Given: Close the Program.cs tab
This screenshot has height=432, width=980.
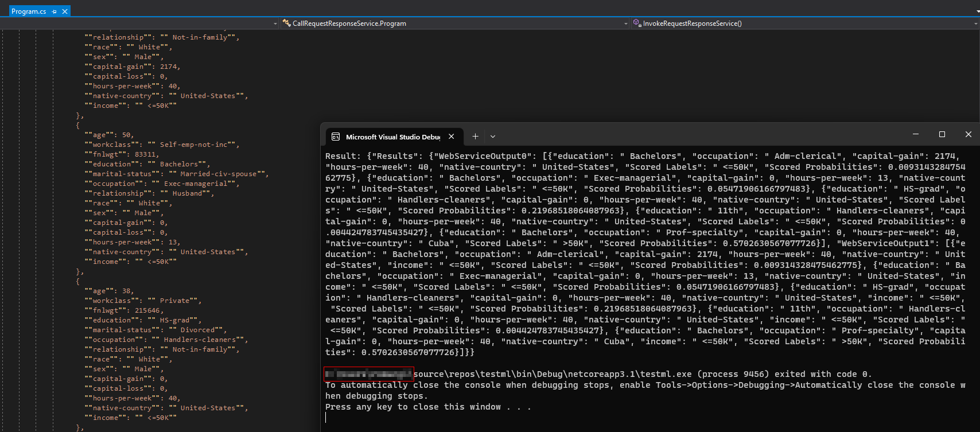Looking at the screenshot, I should tap(65, 11).
